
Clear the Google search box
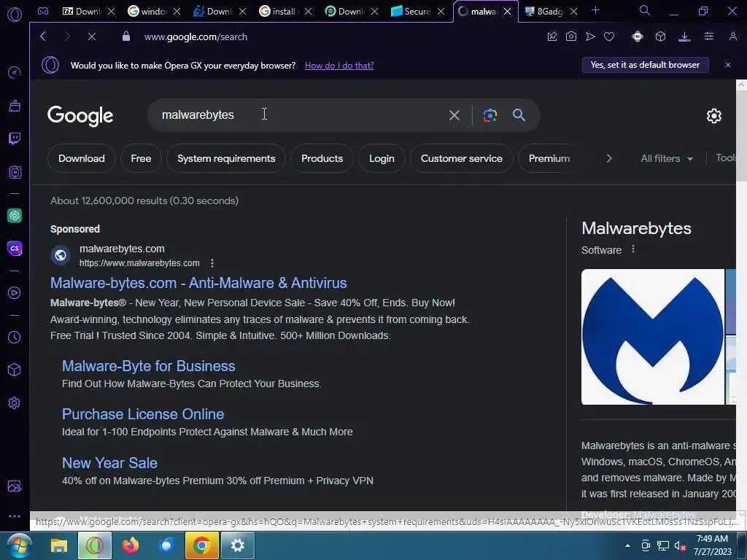tap(454, 115)
